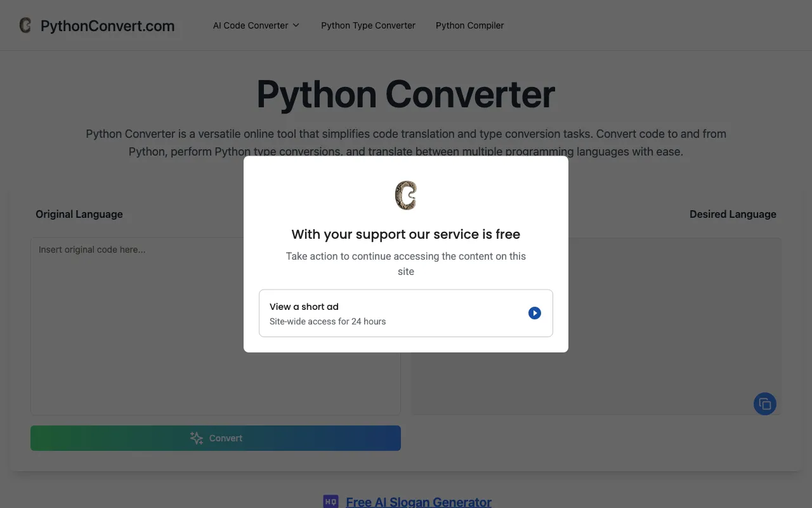Choose the View a short ad option

406,313
